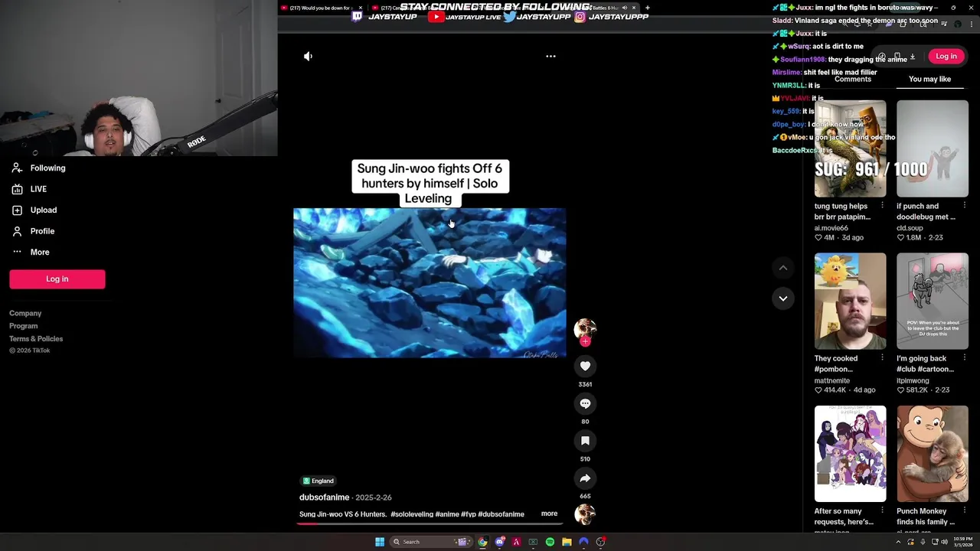Close the first browser tab

tap(360, 8)
